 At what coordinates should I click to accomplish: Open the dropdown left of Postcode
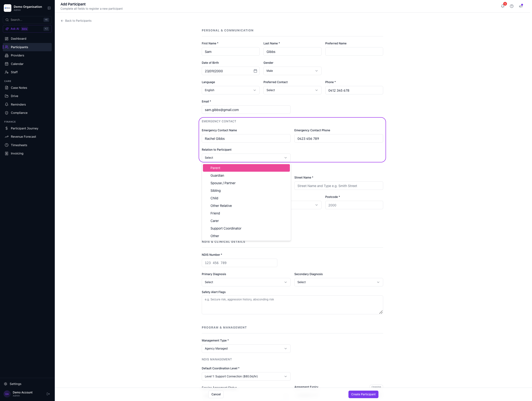306,205
